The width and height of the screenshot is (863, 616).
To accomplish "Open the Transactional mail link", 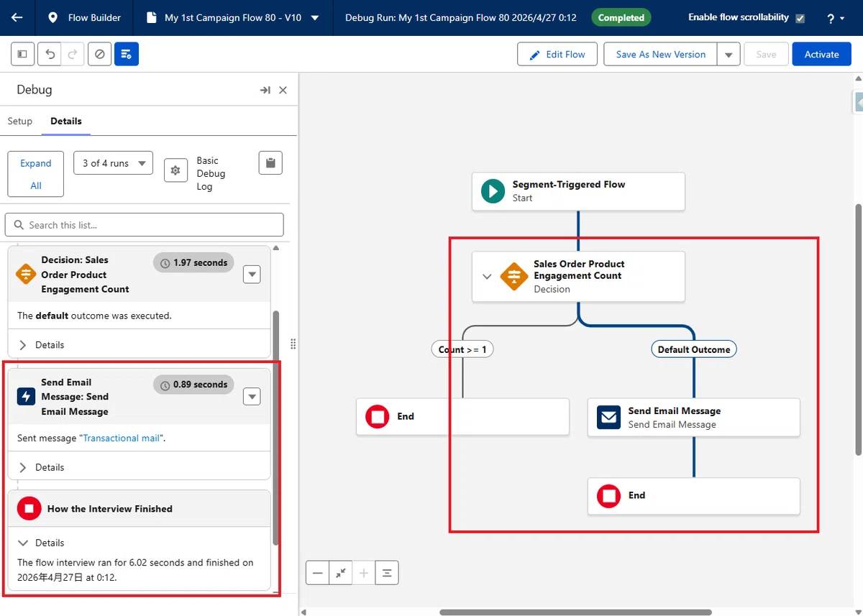I will pos(122,438).
